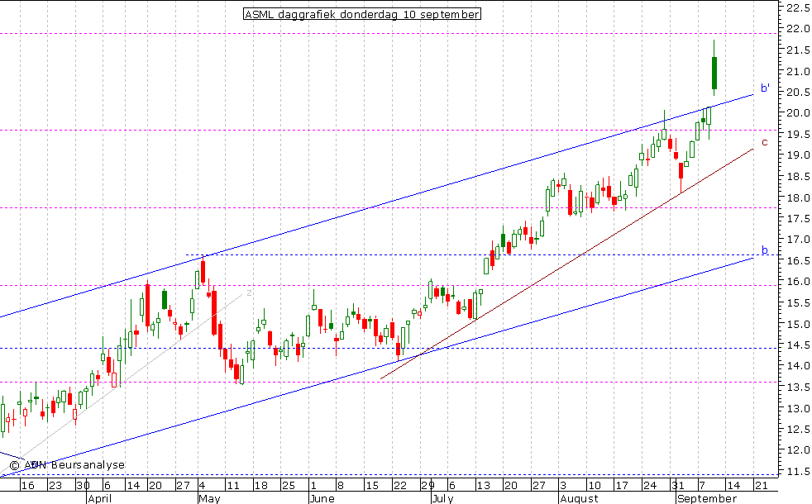Select the b' label on upper channel line

point(766,88)
